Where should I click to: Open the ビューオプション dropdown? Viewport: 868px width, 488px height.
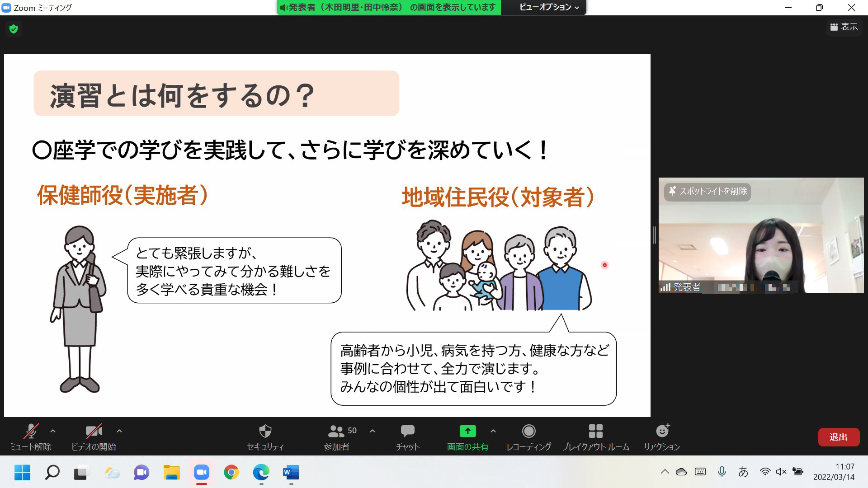click(x=544, y=7)
